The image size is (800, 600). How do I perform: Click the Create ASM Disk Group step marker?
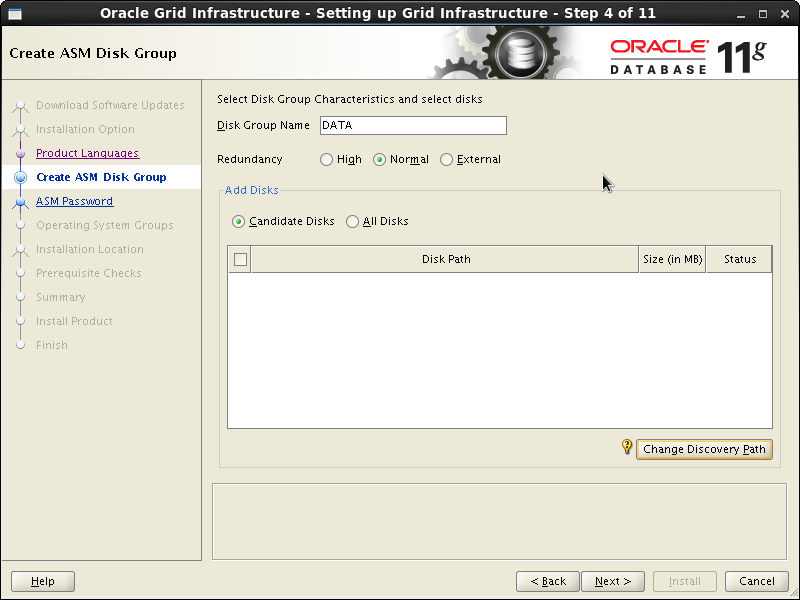20,177
